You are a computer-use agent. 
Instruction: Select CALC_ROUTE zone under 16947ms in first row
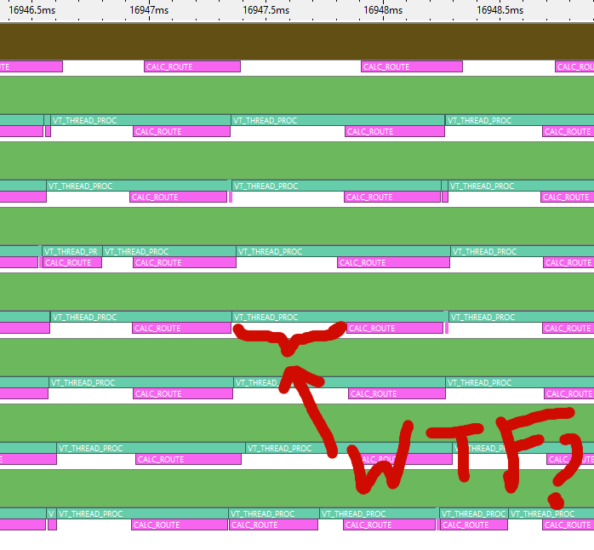[x=192, y=67]
